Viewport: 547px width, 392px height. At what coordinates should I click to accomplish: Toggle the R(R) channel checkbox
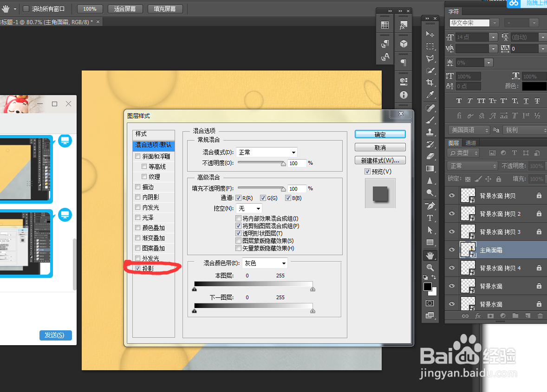(x=239, y=198)
